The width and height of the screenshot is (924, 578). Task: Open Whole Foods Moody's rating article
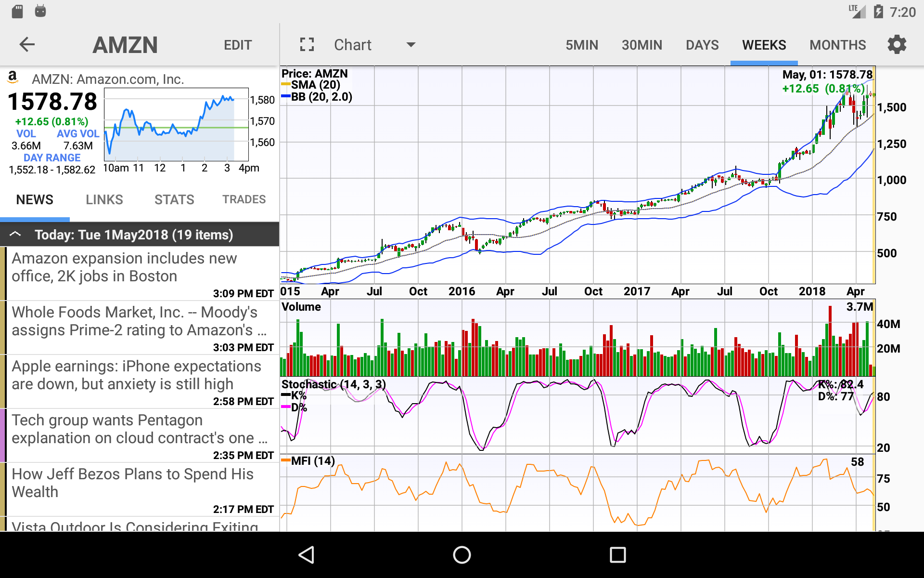(x=140, y=328)
